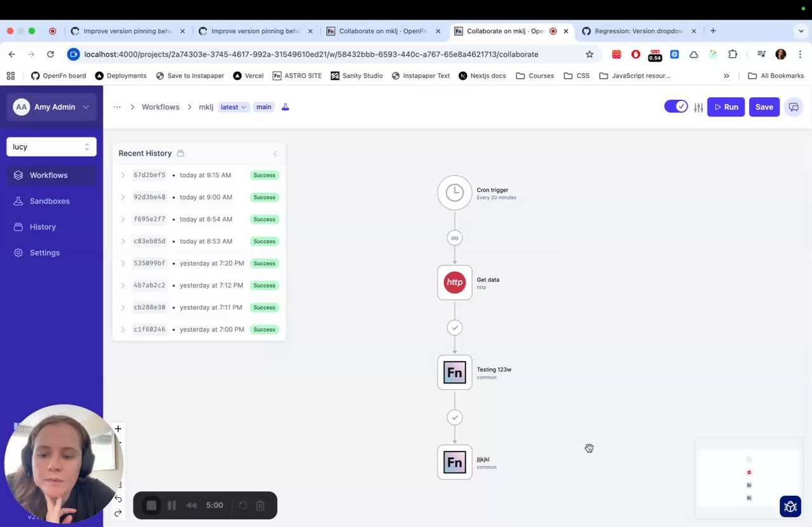
Task: Open the OpenFn board bookmark
Action: point(58,76)
